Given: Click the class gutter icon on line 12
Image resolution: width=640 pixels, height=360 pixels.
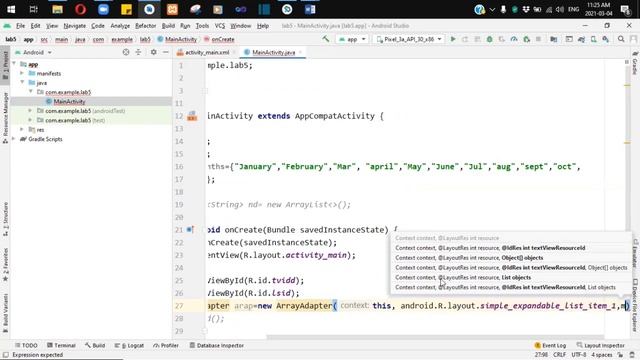Looking at the screenshot, I should pyautogui.click(x=192, y=116).
